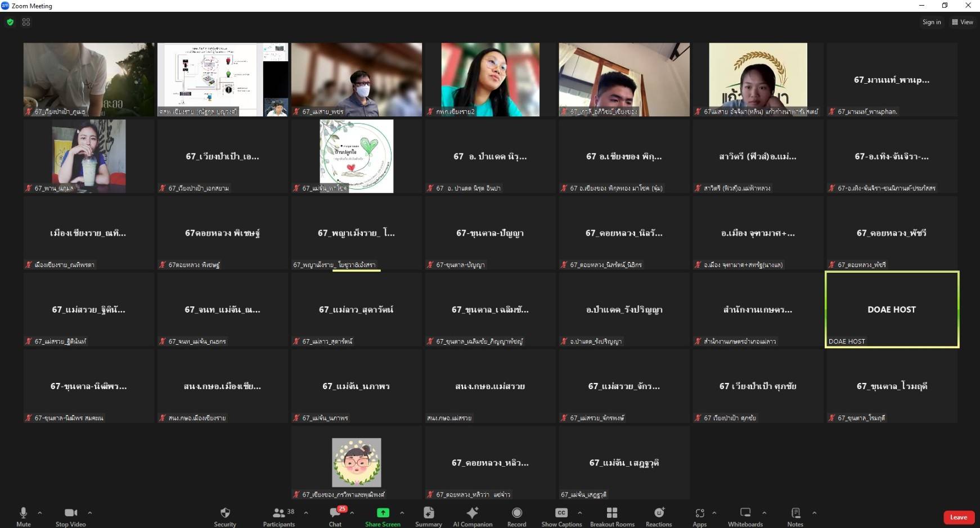Open the View layout menu
This screenshot has width=980, height=528.
click(x=963, y=22)
